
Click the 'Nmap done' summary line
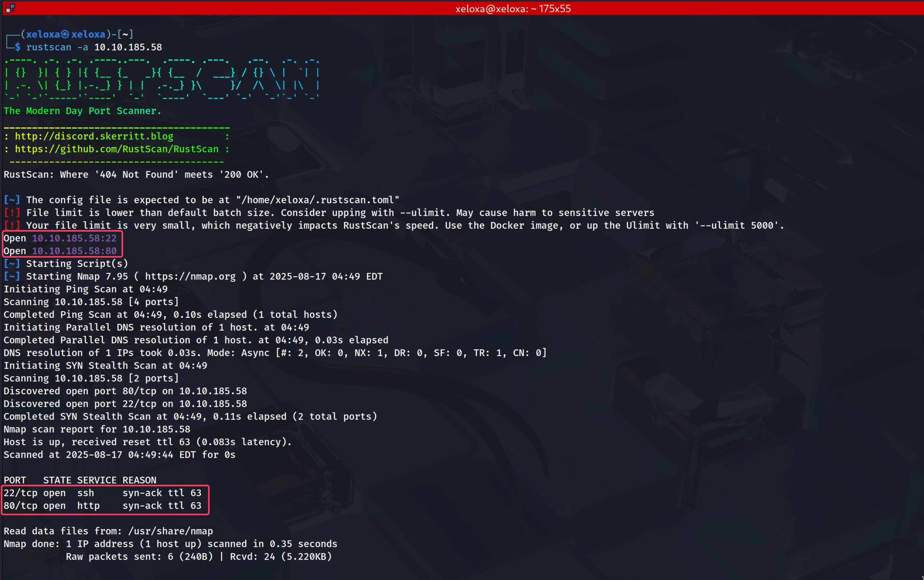(170, 544)
